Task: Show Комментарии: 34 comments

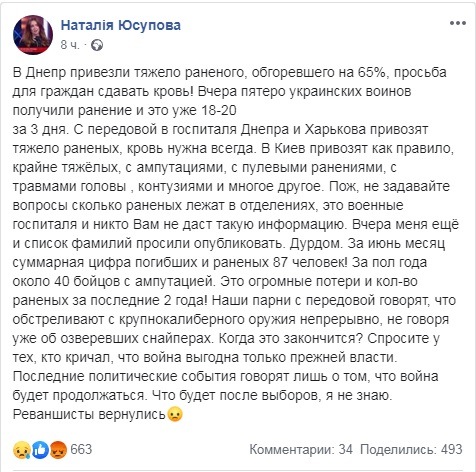Action: click(301, 449)
